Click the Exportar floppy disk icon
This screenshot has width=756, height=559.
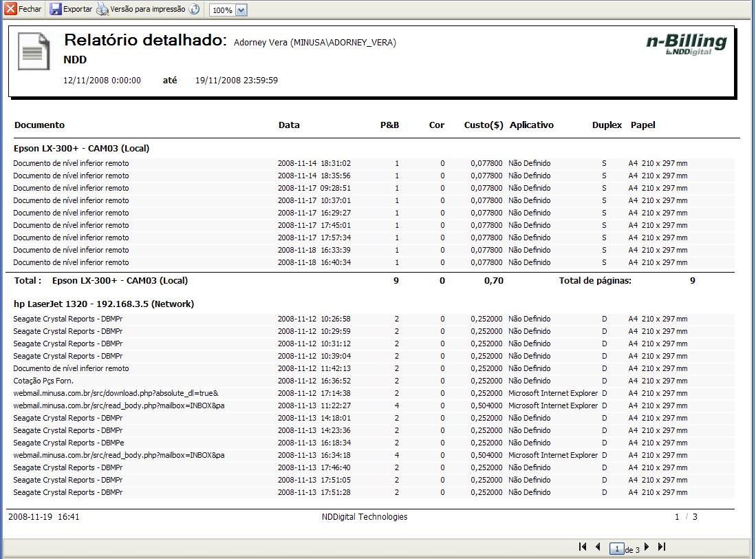pyautogui.click(x=56, y=9)
